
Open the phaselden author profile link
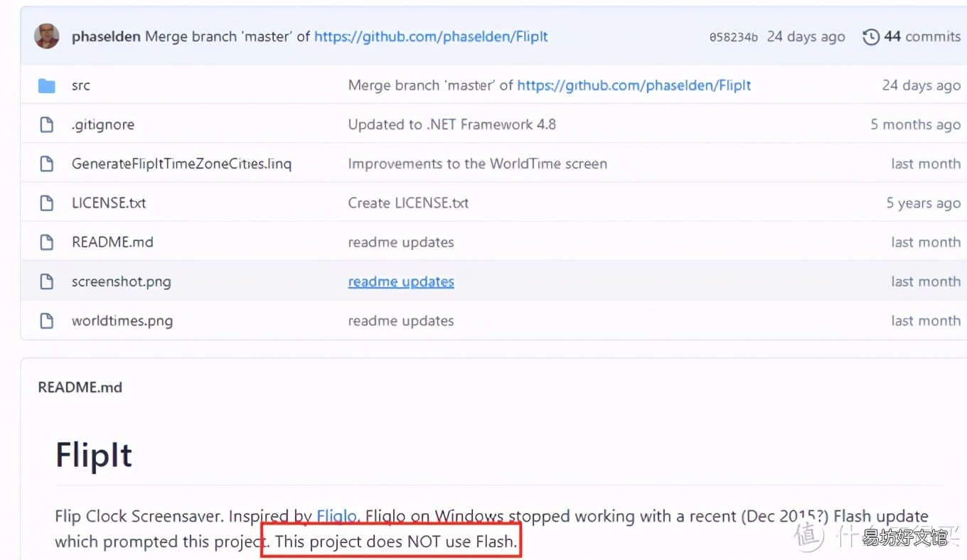point(106,37)
